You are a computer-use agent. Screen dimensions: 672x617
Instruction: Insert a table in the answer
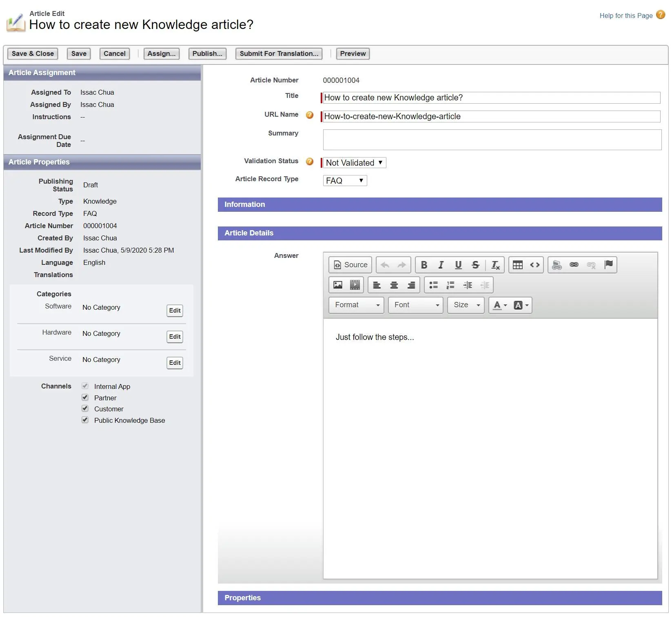[x=518, y=265]
